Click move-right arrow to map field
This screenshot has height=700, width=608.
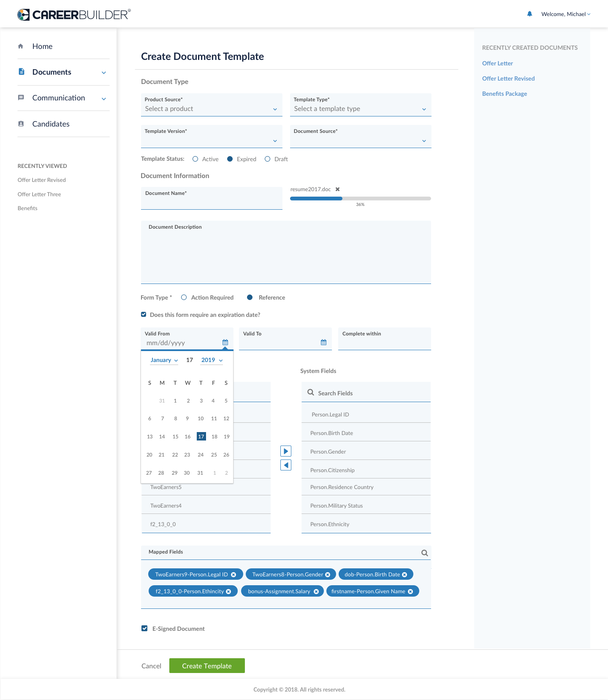pyautogui.click(x=286, y=451)
